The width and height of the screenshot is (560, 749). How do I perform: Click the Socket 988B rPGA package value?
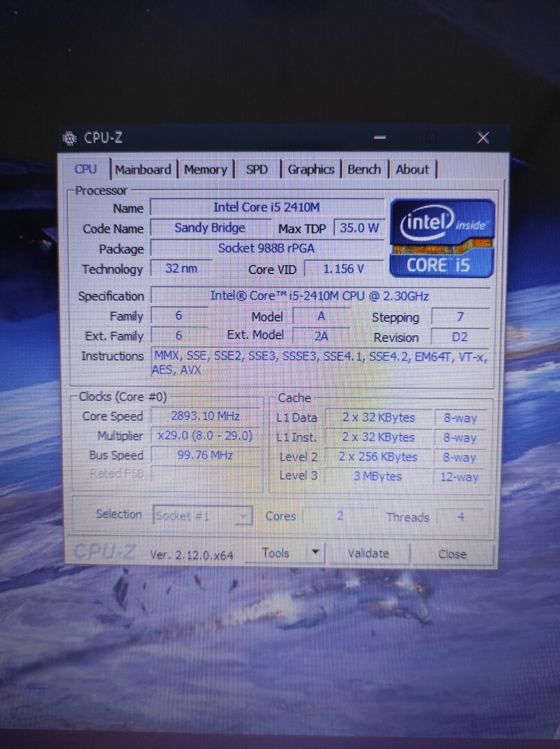267,248
